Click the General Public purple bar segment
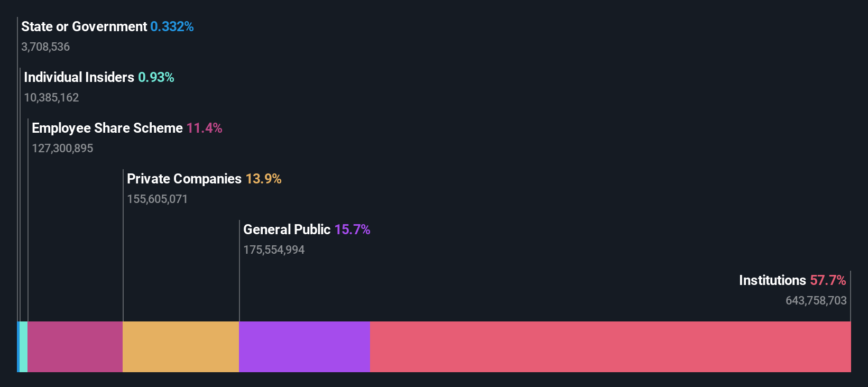Viewport: 868px width, 387px height. pyautogui.click(x=304, y=347)
